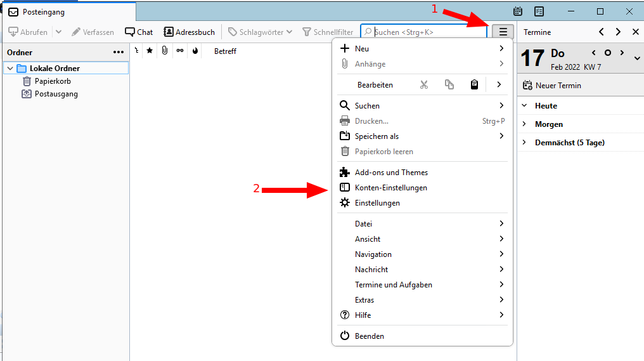The width and height of the screenshot is (644, 361).
Task: Open the folder pane options ellipsis
Action: 119,52
